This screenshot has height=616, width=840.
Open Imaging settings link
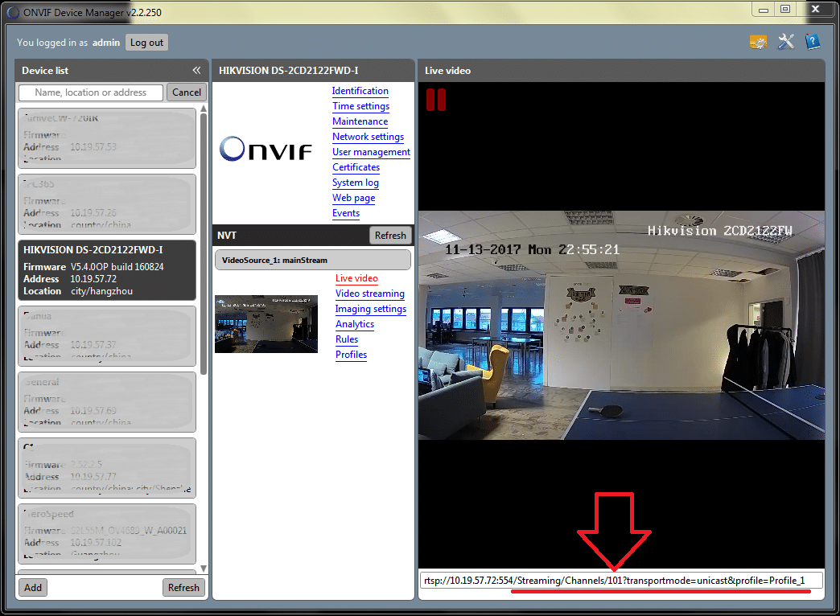click(370, 309)
